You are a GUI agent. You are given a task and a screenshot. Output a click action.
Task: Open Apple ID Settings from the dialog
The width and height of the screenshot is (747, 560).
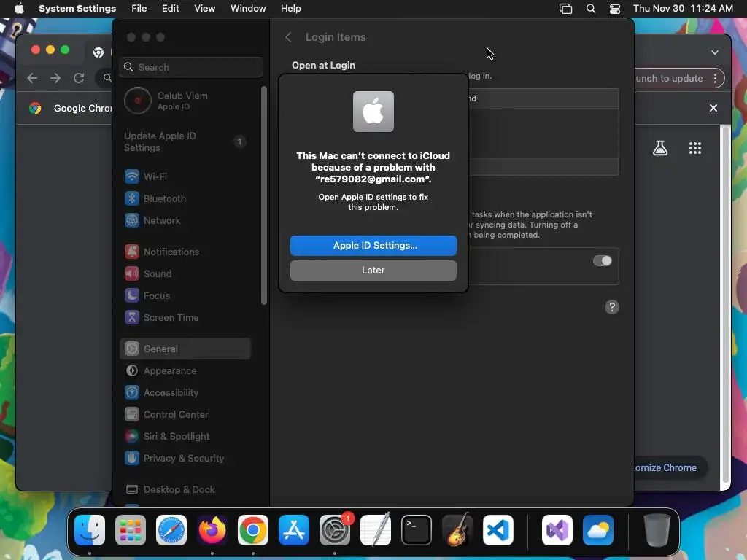(373, 245)
